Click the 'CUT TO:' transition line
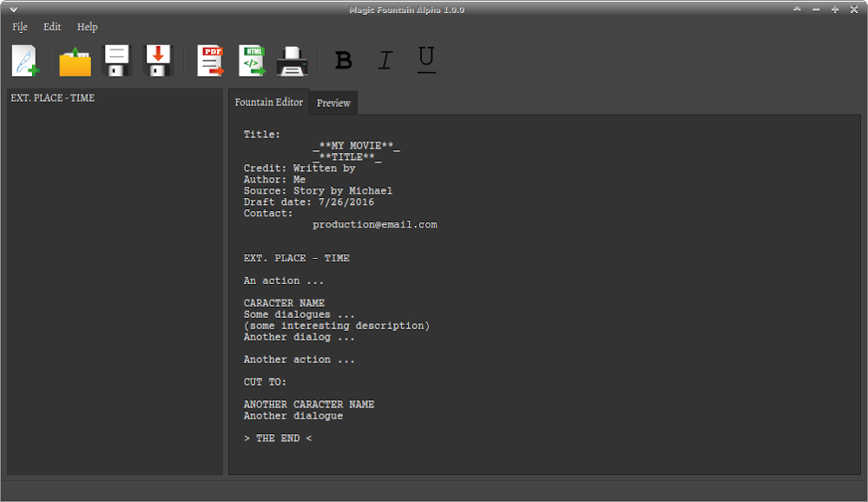Viewport: 868px width, 502px height. 265,382
